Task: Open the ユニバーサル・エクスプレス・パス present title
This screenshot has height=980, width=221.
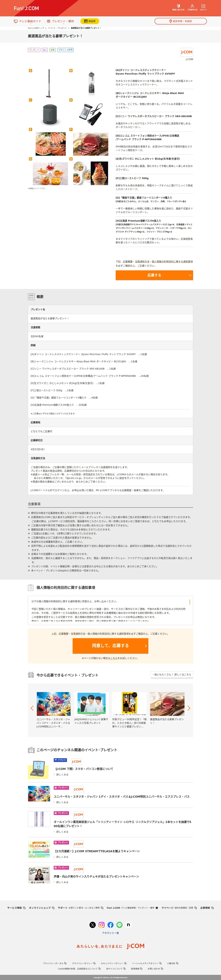Action: (x=122, y=796)
